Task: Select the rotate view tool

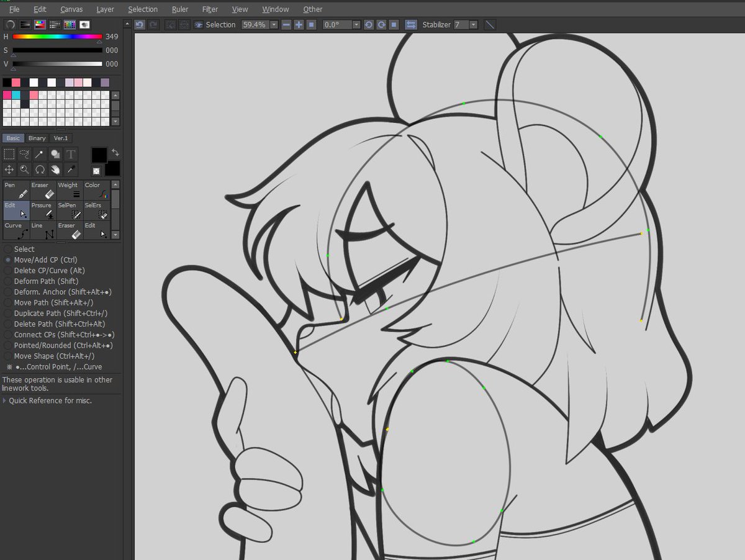Action: [40, 169]
